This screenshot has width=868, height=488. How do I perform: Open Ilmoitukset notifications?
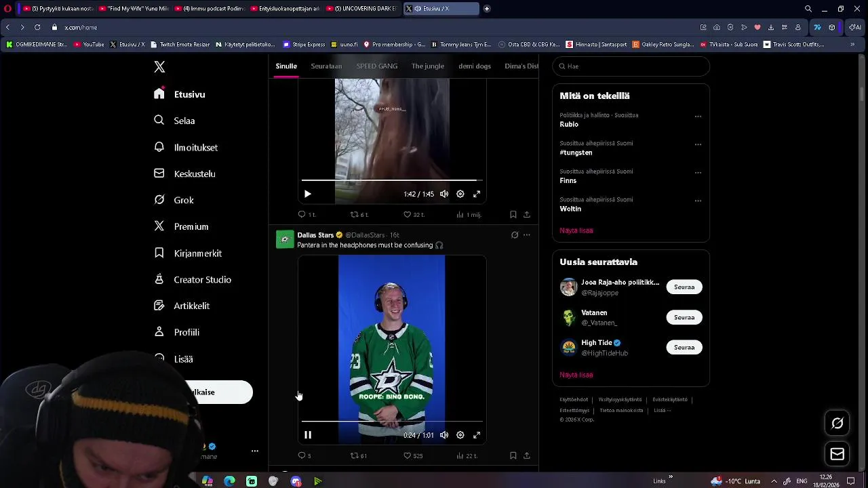click(x=186, y=147)
